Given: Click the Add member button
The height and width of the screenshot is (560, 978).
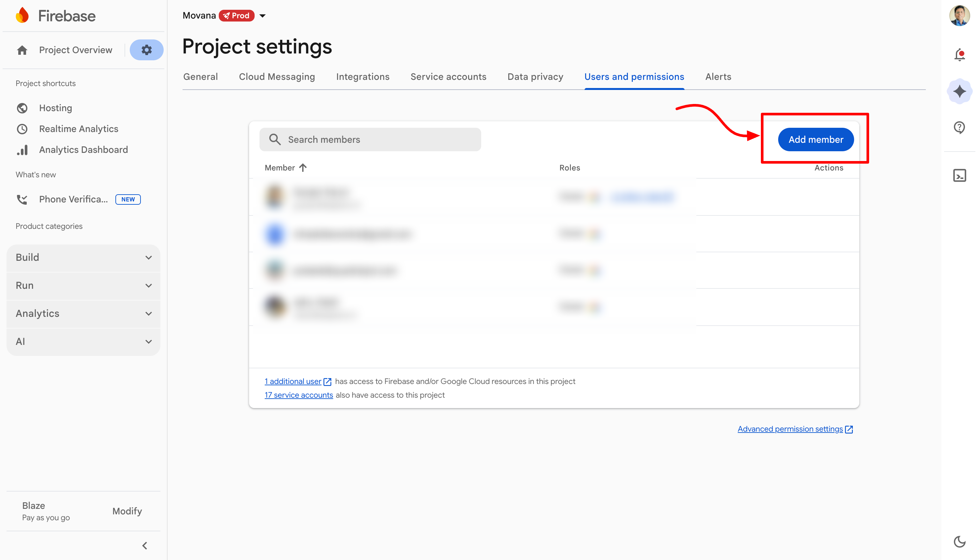Looking at the screenshot, I should point(815,140).
